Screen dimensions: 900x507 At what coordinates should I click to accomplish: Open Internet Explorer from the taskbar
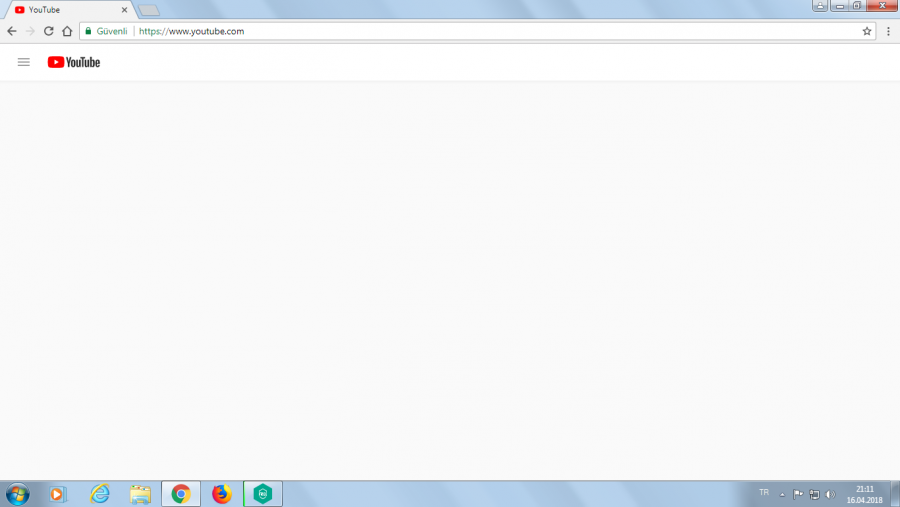(x=99, y=494)
